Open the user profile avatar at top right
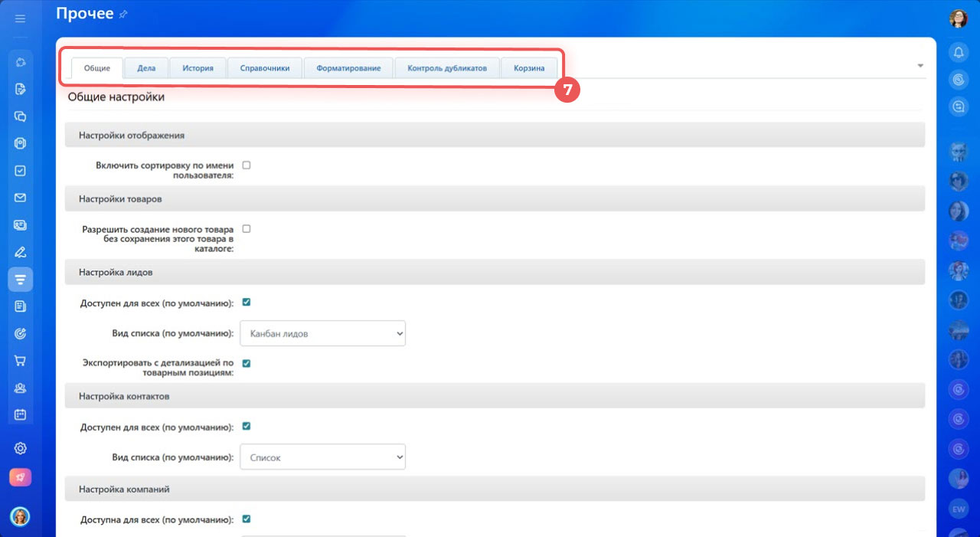Screen dimensions: 980x537 pyautogui.click(x=958, y=18)
